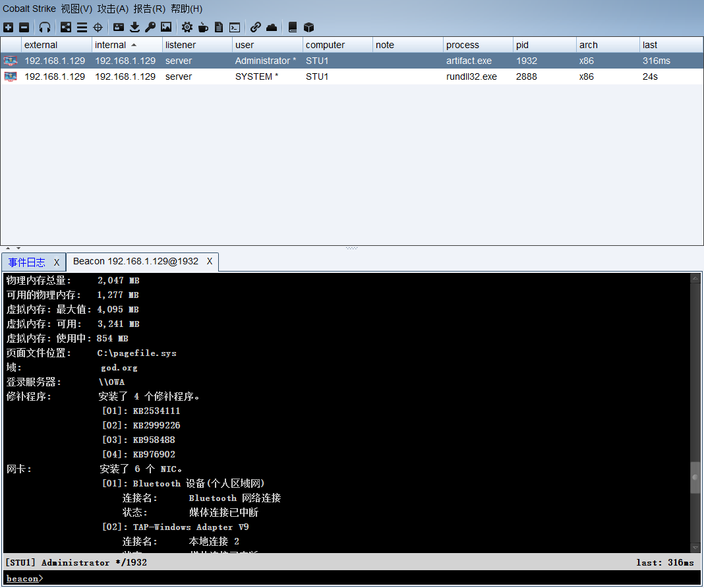Click KB2534111 patch entry in console
Viewport: 704px width, 588px height.
tap(156, 411)
